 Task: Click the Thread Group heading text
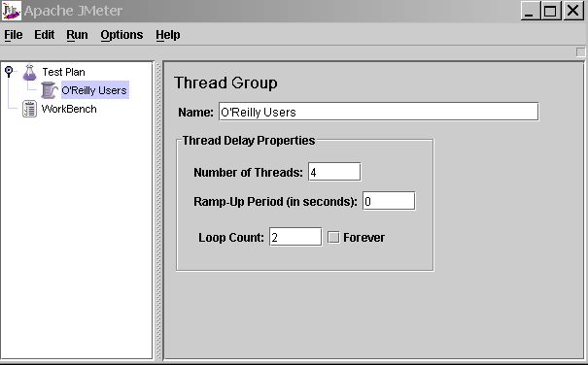click(x=225, y=83)
